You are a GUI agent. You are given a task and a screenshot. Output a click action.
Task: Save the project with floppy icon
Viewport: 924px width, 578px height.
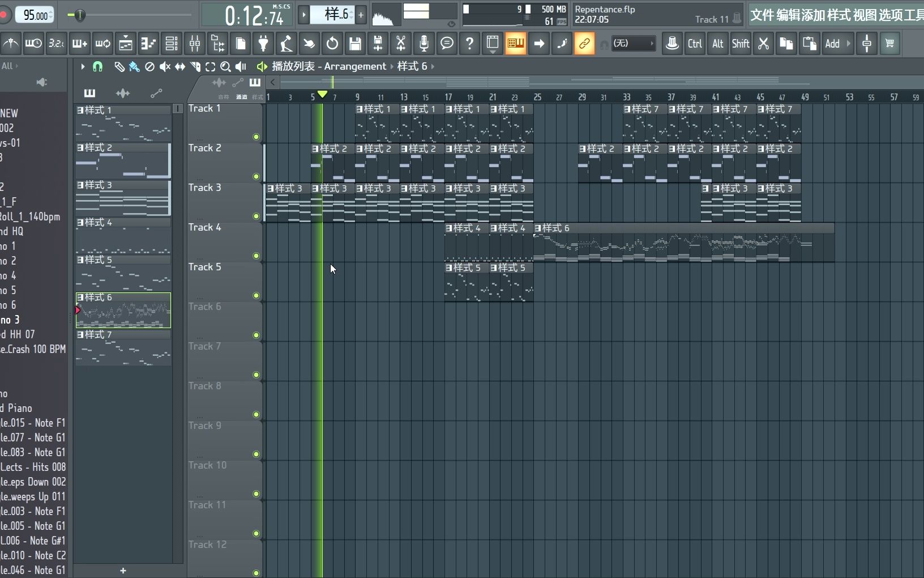point(355,44)
